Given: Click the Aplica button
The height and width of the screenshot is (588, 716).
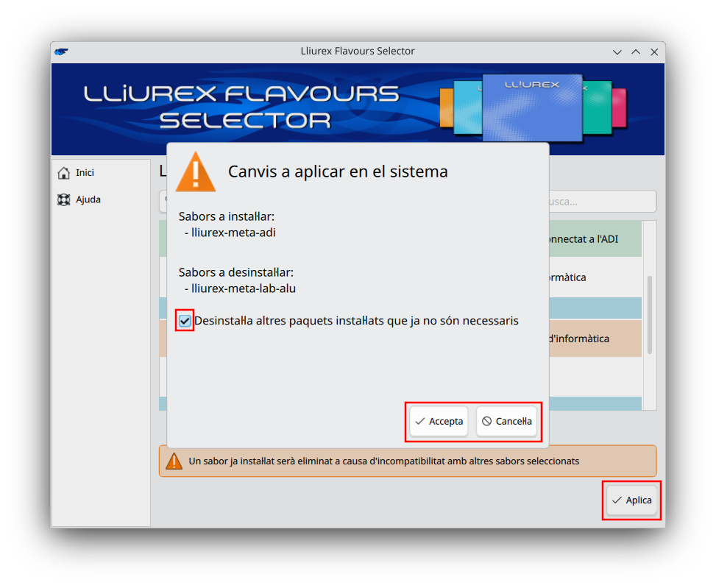Looking at the screenshot, I should (632, 500).
